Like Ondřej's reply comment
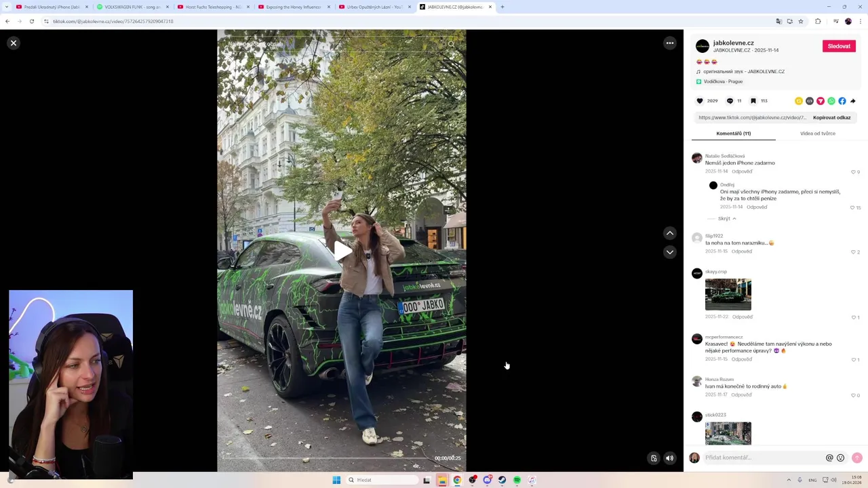 click(852, 207)
